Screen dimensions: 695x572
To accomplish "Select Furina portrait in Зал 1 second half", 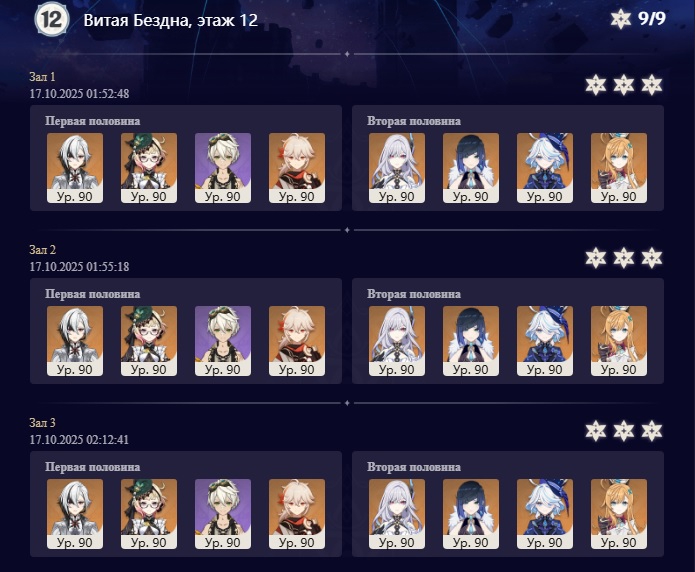I will [x=545, y=168].
